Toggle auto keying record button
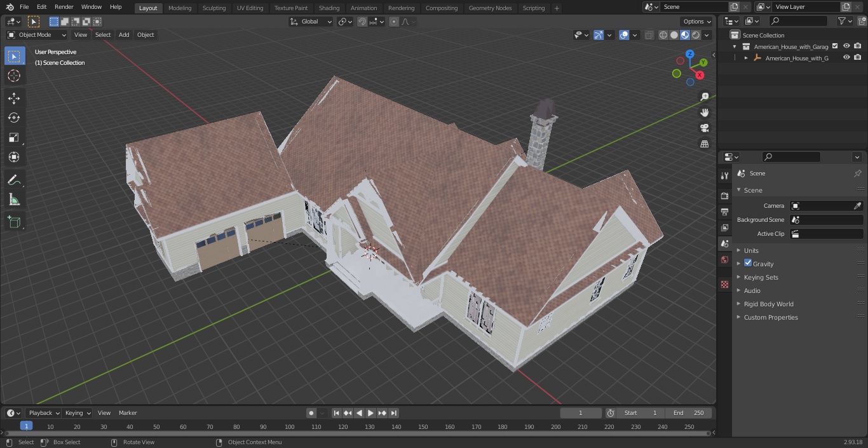This screenshot has height=448, width=868. coord(311,413)
